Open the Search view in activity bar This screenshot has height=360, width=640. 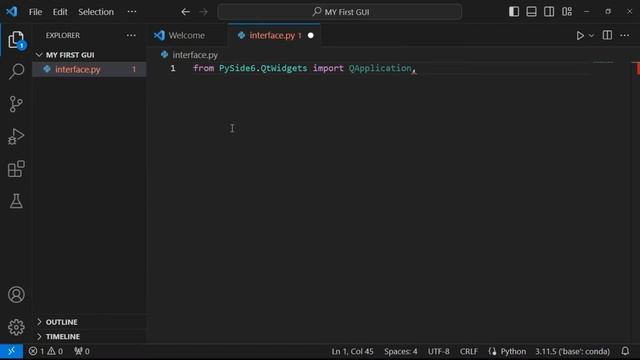[16, 71]
